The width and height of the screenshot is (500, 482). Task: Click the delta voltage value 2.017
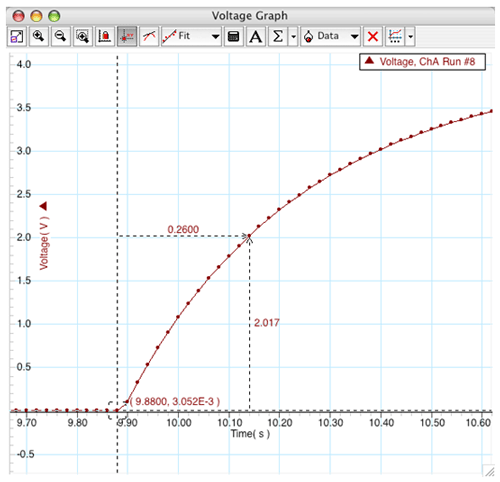tap(267, 323)
